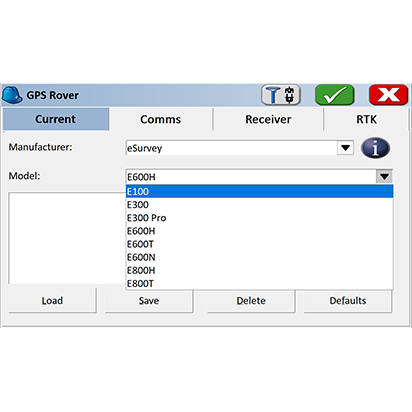Open the RTK tab
The height and width of the screenshot is (412, 412).
pyautogui.click(x=366, y=119)
